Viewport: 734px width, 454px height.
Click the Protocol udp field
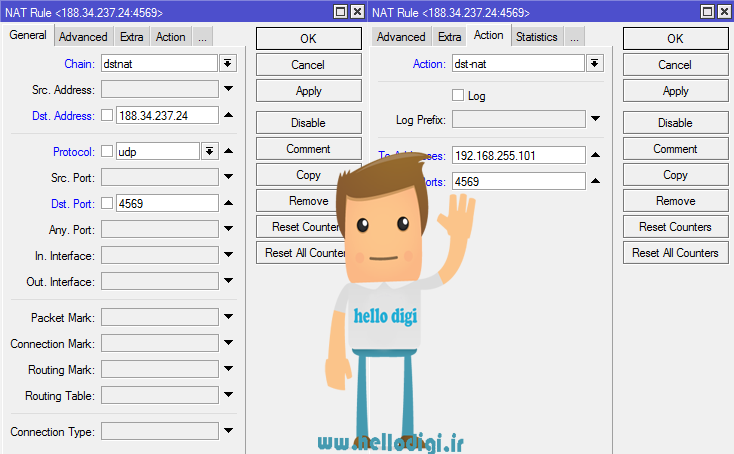[x=158, y=151]
